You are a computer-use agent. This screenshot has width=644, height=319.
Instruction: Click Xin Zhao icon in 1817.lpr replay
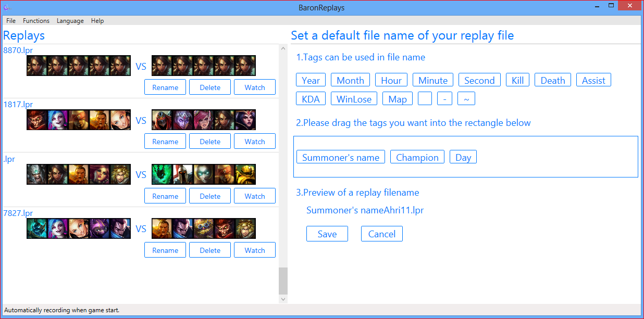point(100,120)
